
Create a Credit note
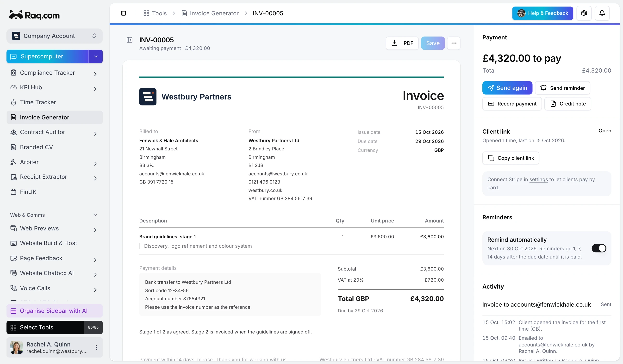pos(568,104)
